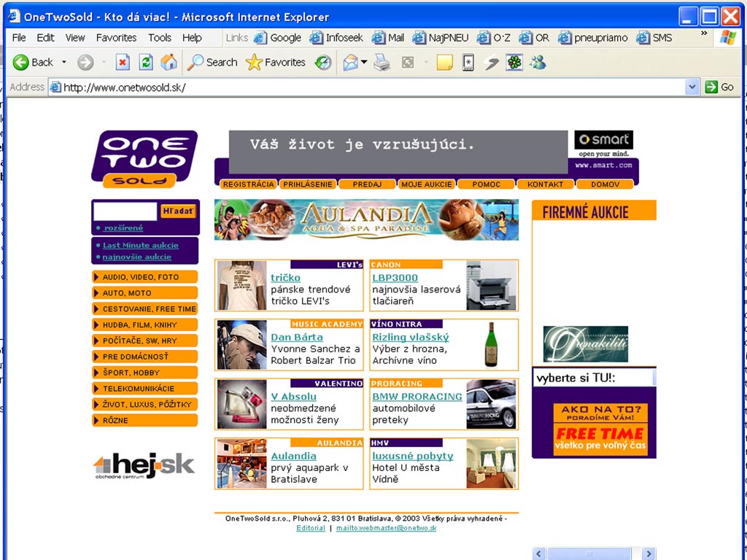Stop page loading with red X icon

[123, 63]
